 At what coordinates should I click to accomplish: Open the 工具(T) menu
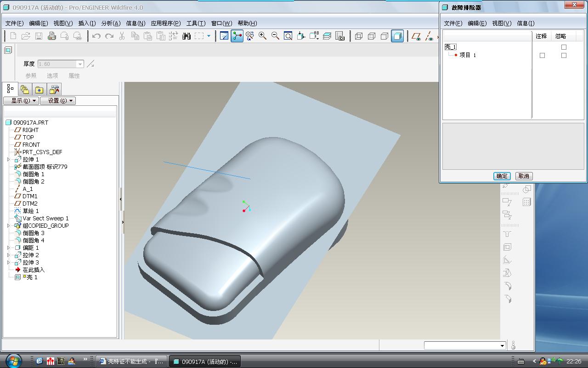pyautogui.click(x=196, y=23)
